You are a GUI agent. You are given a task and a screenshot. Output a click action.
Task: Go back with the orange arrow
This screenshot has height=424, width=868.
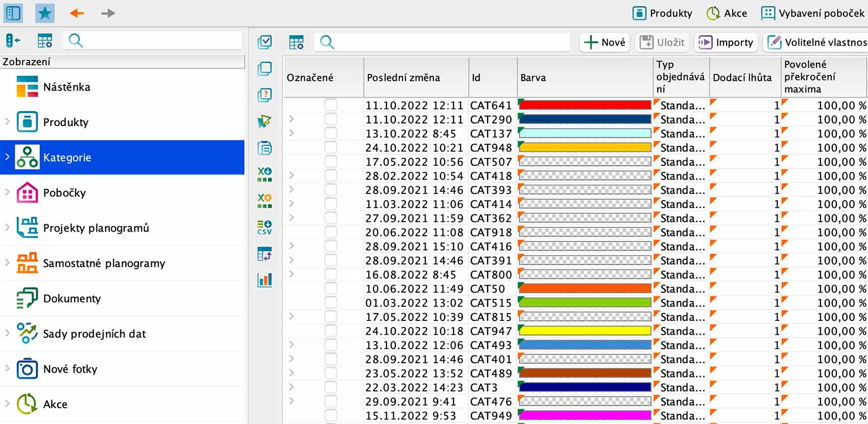coord(77,13)
